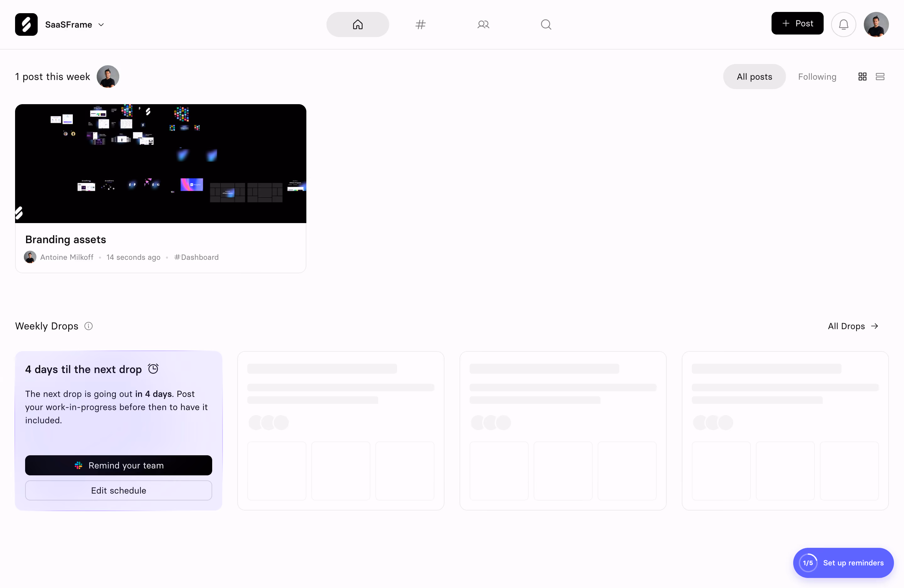Open the search icon in navigation

point(546,24)
